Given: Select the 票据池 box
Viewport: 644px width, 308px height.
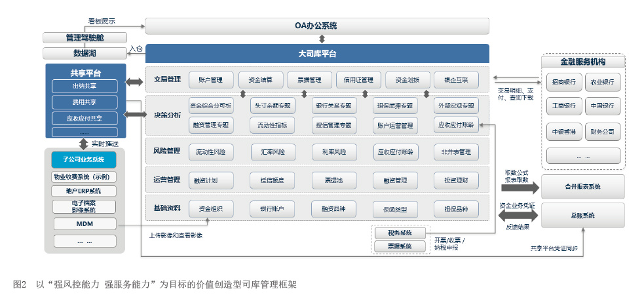Looking at the screenshot, I should [334, 180].
